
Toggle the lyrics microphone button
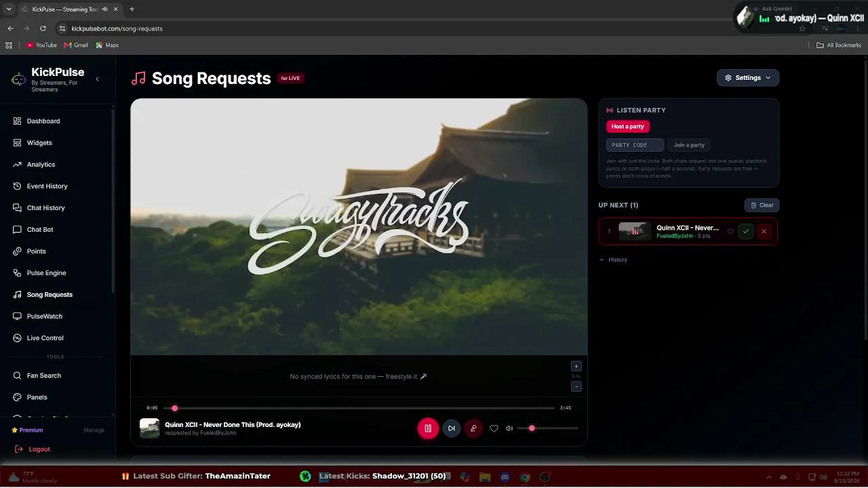pos(473,428)
